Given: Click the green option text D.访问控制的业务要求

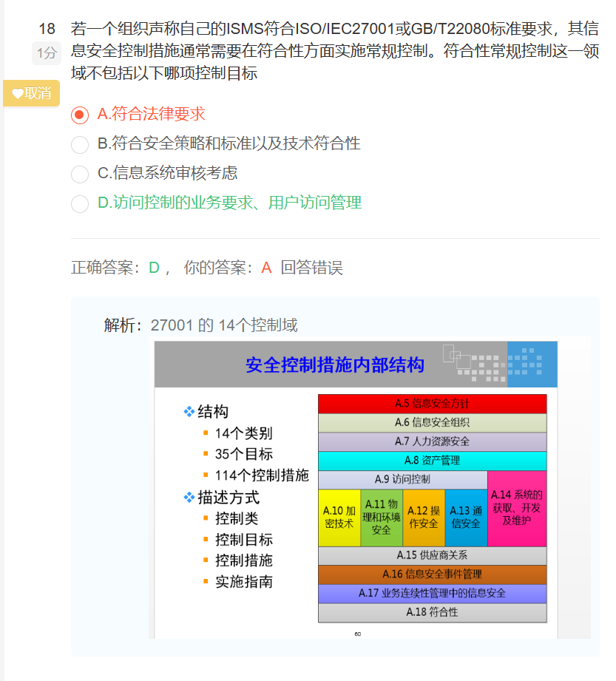Looking at the screenshot, I should tap(229, 203).
